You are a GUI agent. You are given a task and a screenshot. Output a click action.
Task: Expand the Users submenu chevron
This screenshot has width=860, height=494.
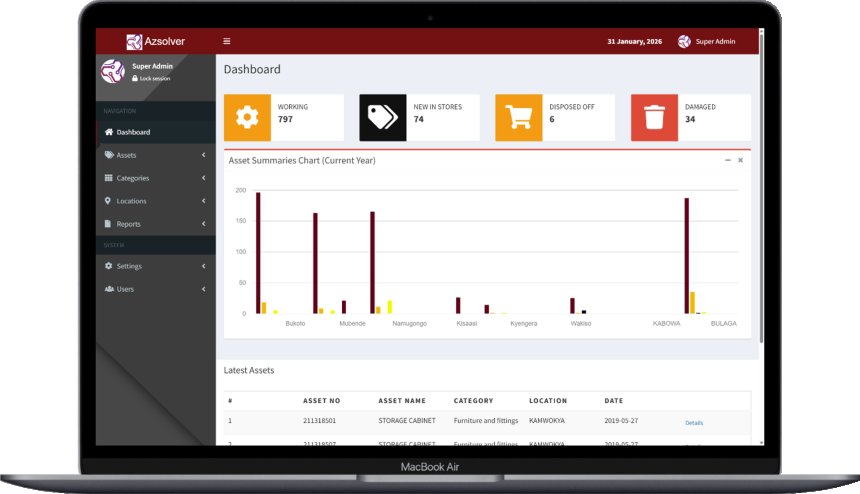point(203,289)
